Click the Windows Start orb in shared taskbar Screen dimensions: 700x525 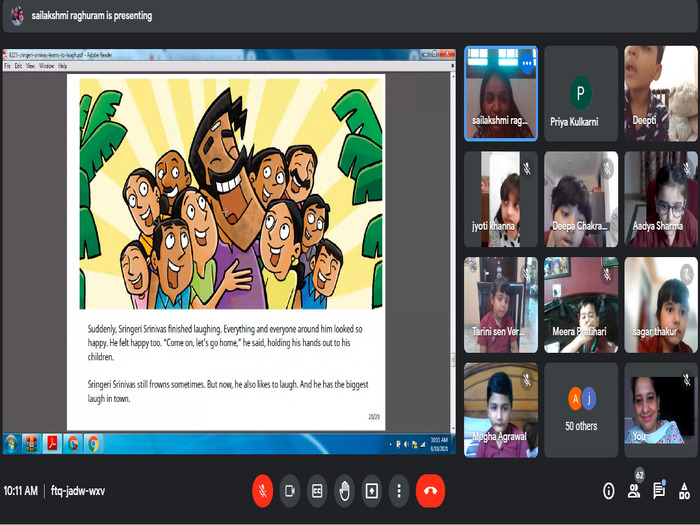11,444
